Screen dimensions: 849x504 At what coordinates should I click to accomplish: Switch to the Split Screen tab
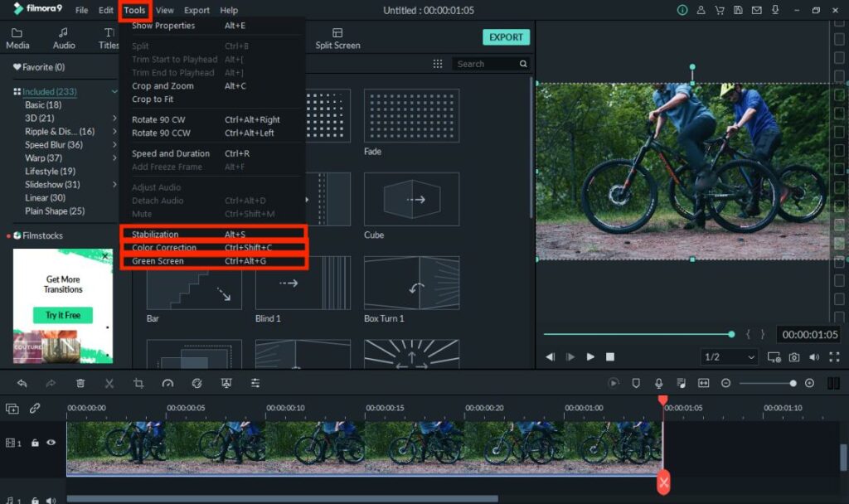point(337,39)
